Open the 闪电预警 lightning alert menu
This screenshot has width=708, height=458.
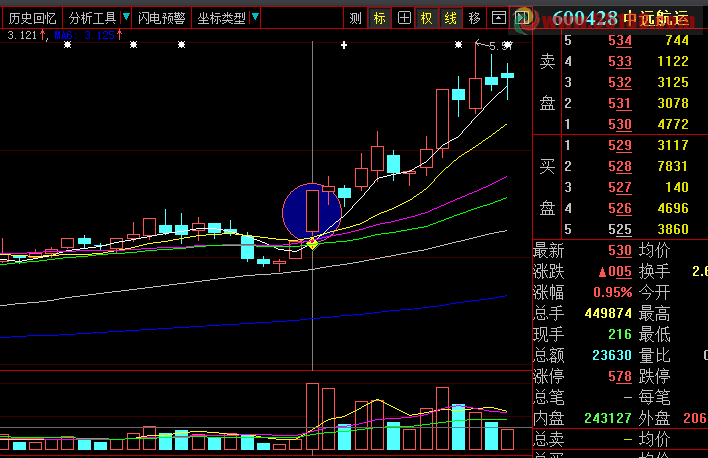point(162,18)
